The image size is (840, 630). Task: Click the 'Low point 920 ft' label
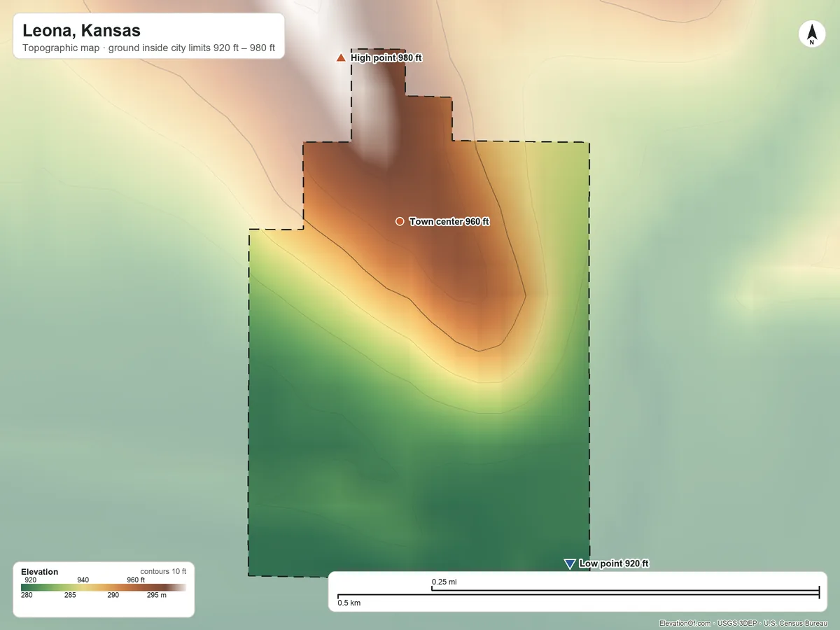pos(614,563)
